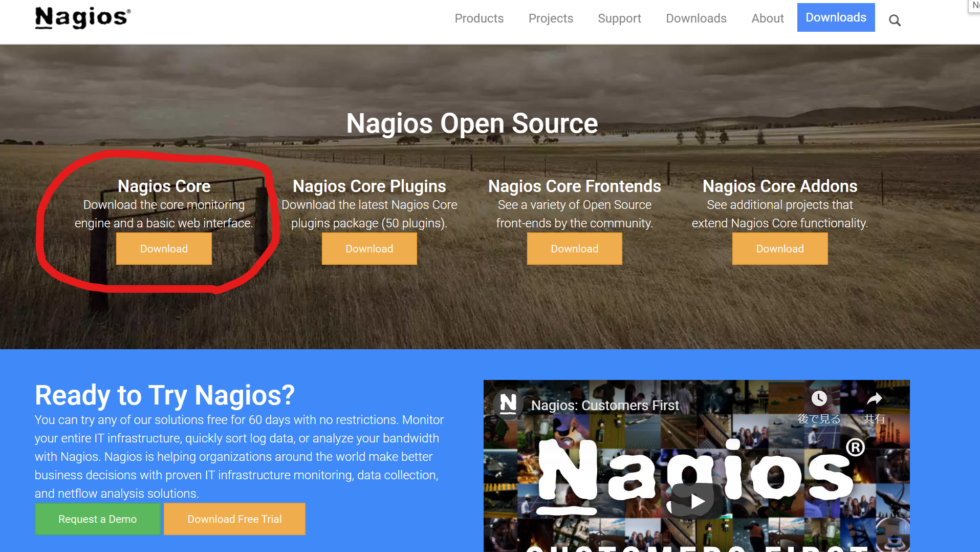The width and height of the screenshot is (980, 552).
Task: Download Nagios Core Plugins
Action: 369,249
